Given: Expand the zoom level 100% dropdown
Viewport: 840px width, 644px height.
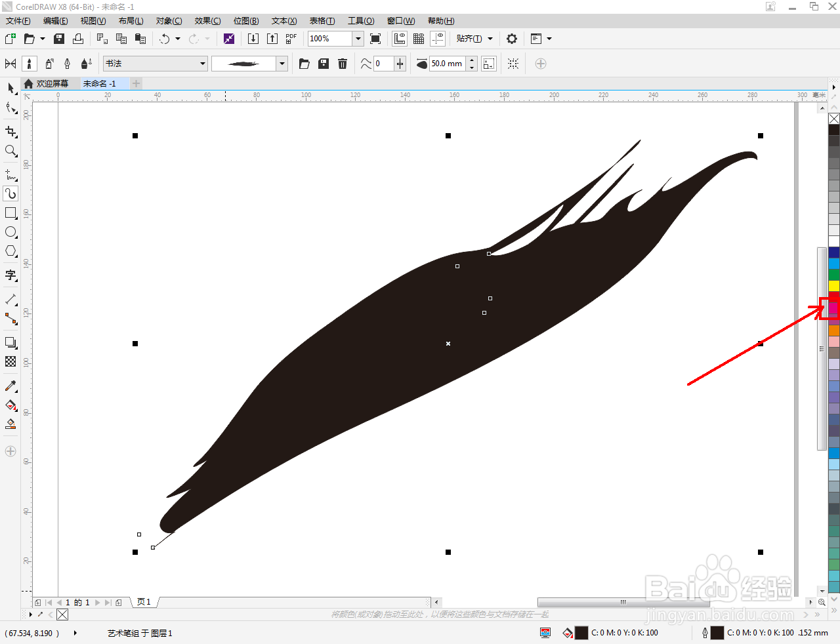Looking at the screenshot, I should (358, 39).
